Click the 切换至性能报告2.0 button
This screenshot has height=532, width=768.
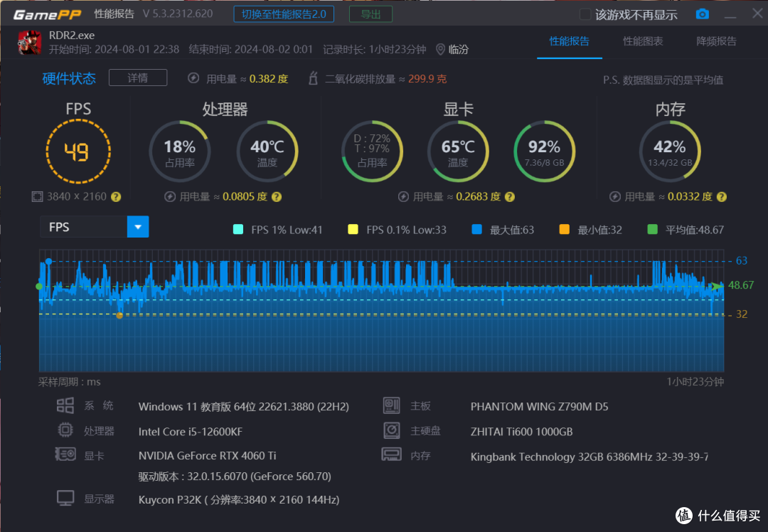(284, 14)
